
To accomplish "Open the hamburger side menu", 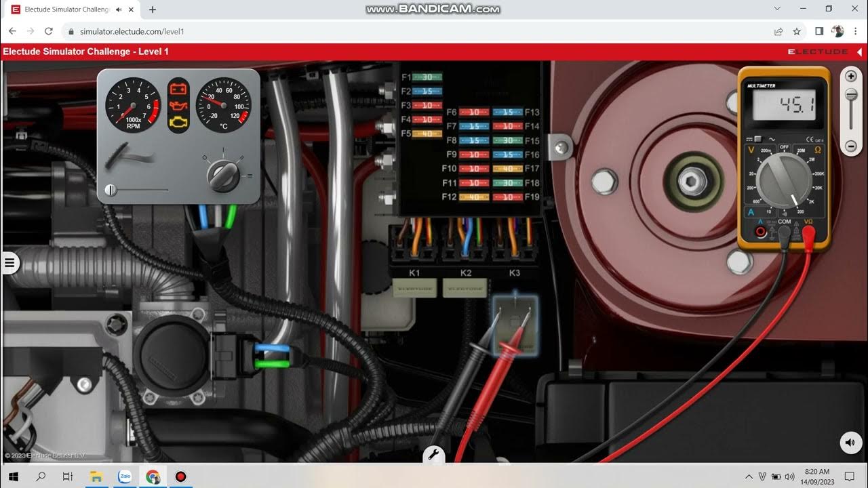I will click(x=9, y=262).
